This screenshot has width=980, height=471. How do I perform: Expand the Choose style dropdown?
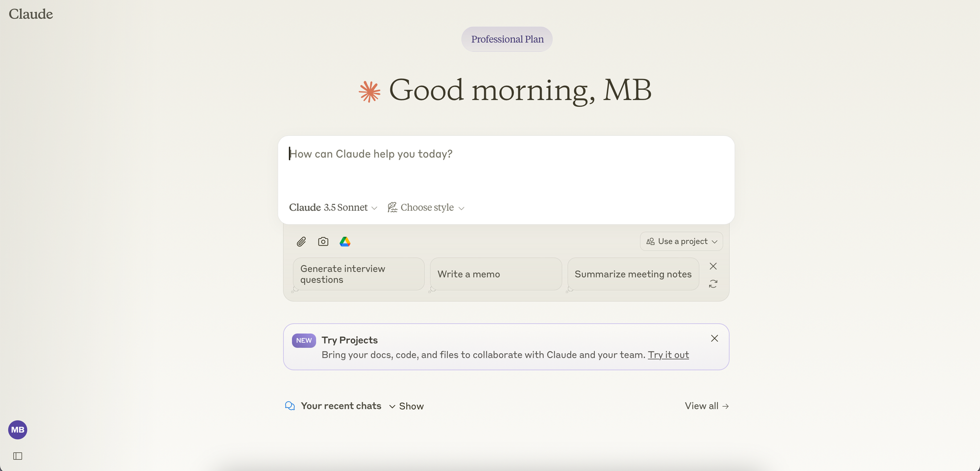(x=426, y=207)
